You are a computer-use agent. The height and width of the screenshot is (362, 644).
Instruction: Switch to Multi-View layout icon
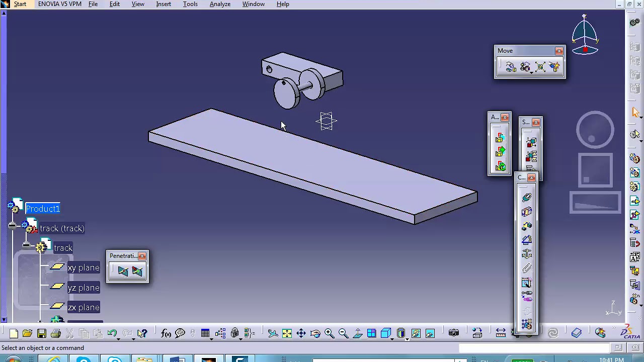click(371, 333)
